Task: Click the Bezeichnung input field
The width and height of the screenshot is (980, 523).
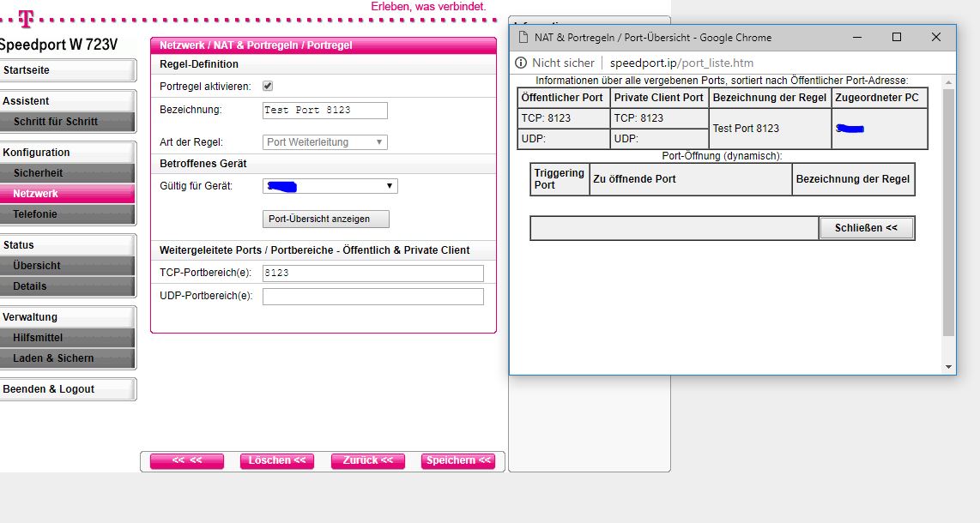Action: [x=325, y=111]
